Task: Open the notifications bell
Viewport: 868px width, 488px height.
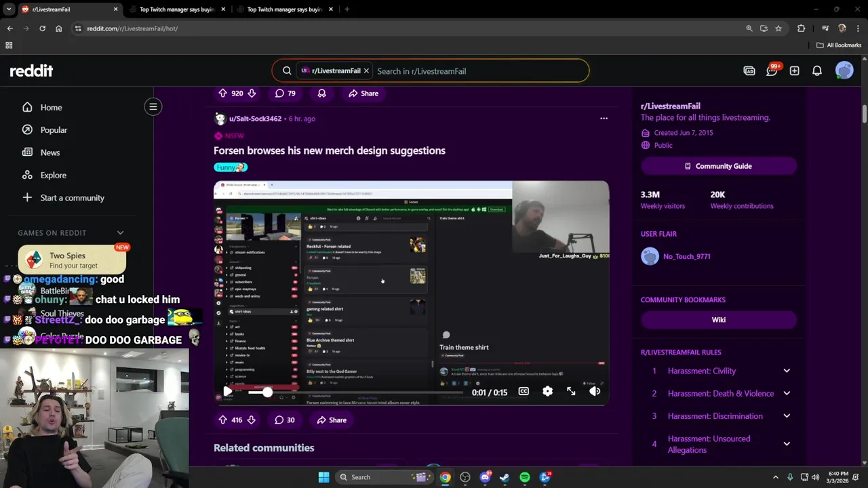Action: click(x=817, y=70)
